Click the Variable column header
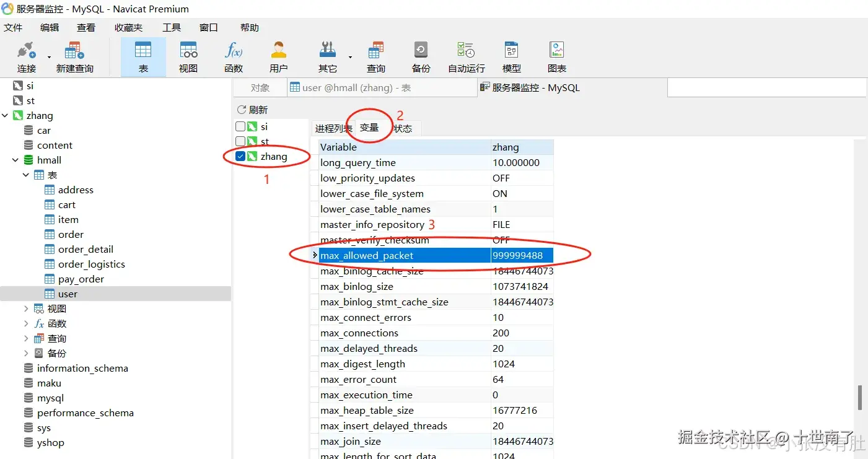 point(405,147)
